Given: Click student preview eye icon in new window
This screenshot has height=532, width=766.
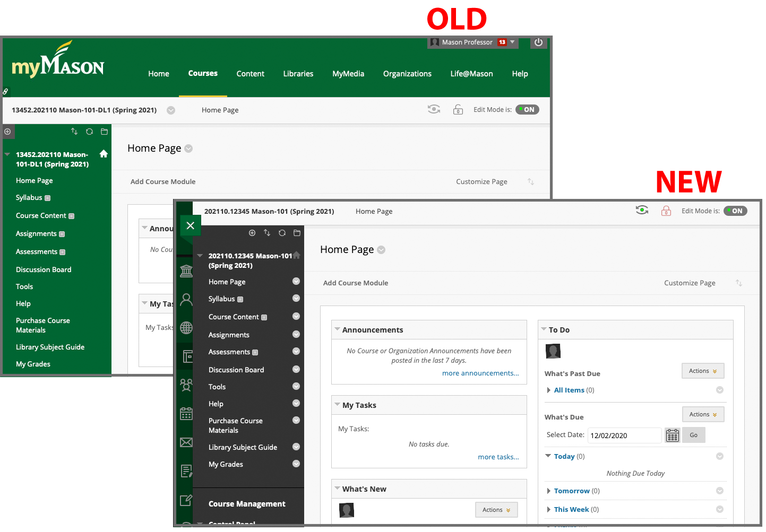Looking at the screenshot, I should [642, 211].
